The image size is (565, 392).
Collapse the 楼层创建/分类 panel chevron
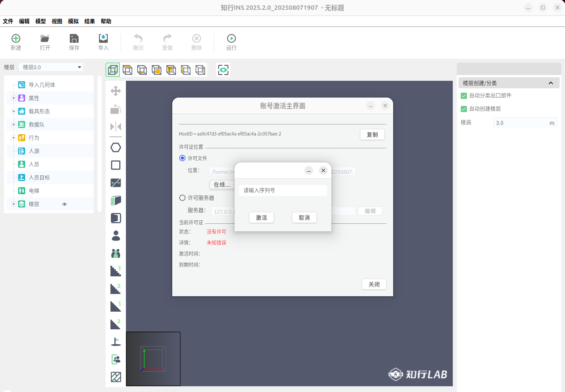551,83
